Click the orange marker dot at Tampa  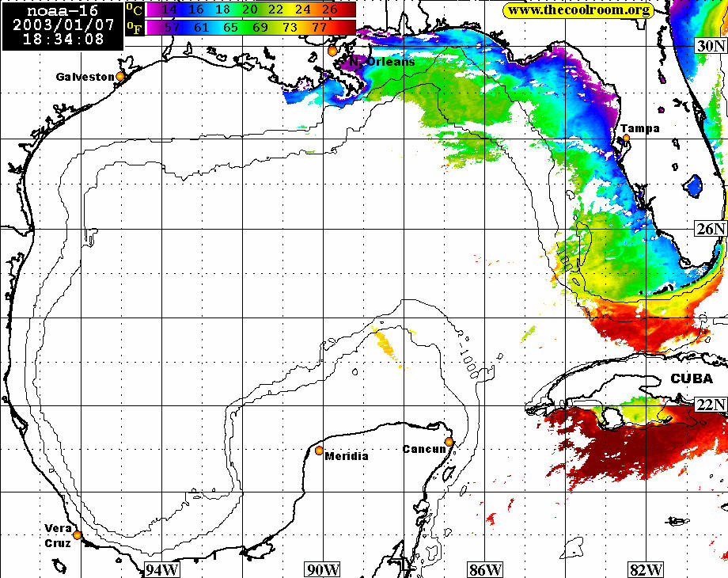pos(627,138)
